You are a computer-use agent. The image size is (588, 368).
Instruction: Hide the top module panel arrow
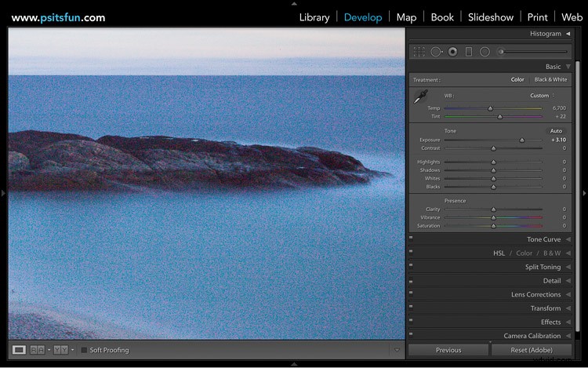click(x=294, y=3)
